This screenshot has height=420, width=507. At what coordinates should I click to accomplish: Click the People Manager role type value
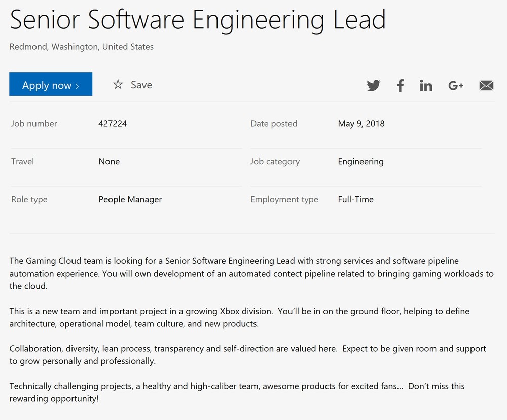[x=130, y=199]
